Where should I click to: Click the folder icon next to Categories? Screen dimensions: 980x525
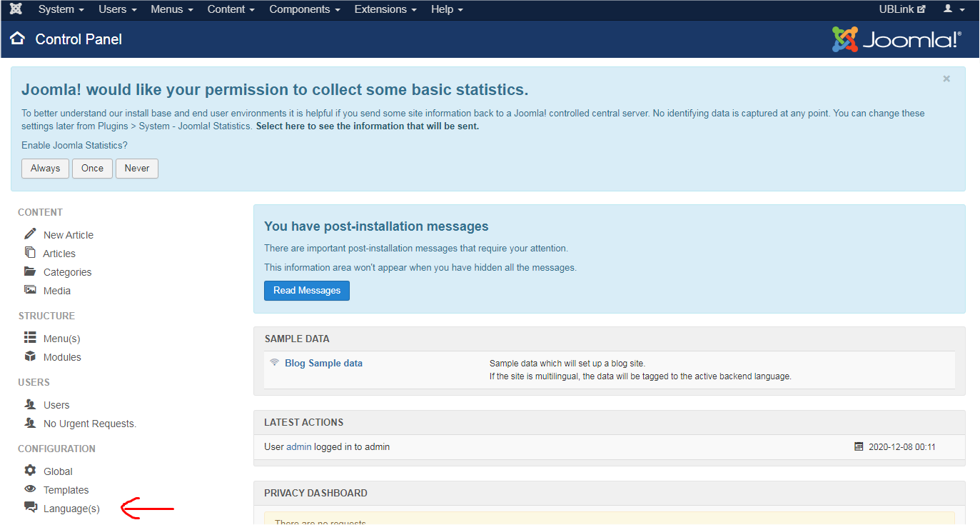point(30,271)
